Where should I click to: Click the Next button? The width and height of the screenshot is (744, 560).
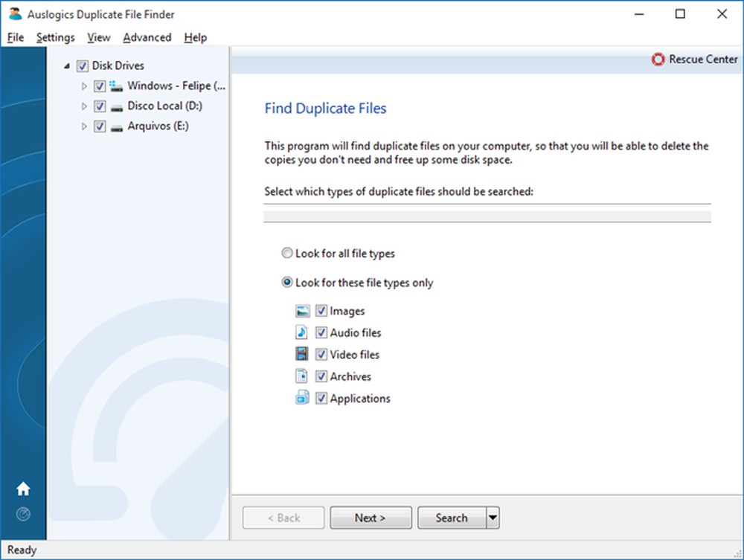371,518
